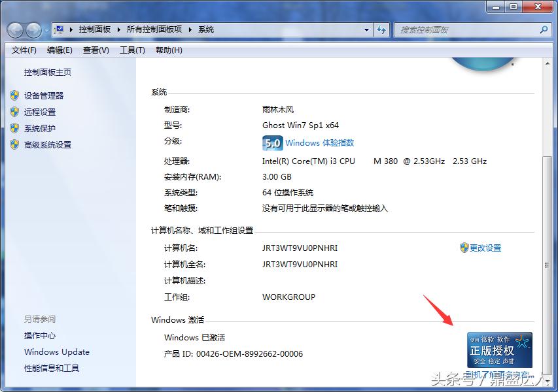Image resolution: width=558 pixels, height=392 pixels.
Task: Open the recent pages dropdown beside navigation arrows
Action: (x=46, y=30)
